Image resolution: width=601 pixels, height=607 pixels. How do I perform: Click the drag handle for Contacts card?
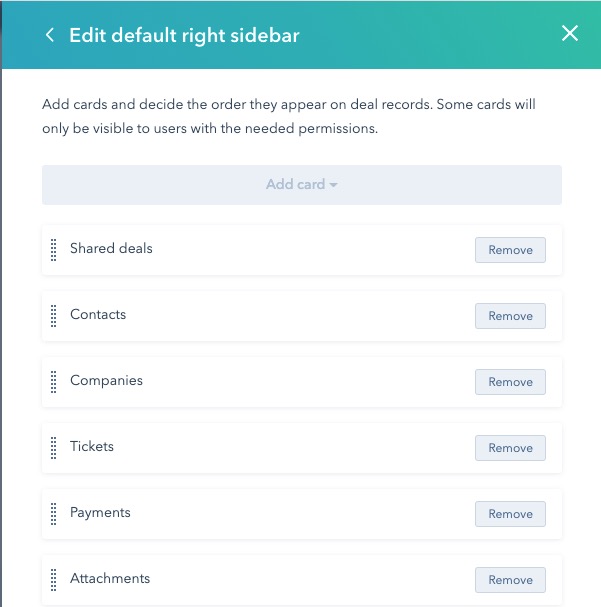coord(54,316)
